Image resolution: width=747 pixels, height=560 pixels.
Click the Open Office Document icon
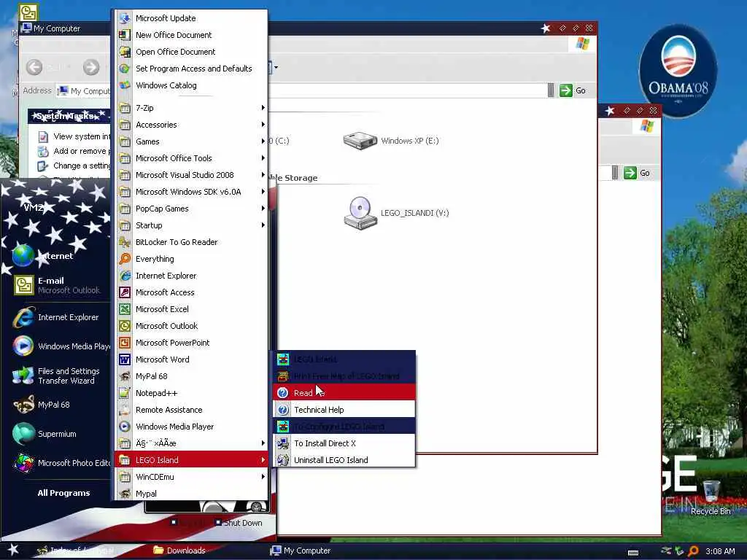coord(124,52)
